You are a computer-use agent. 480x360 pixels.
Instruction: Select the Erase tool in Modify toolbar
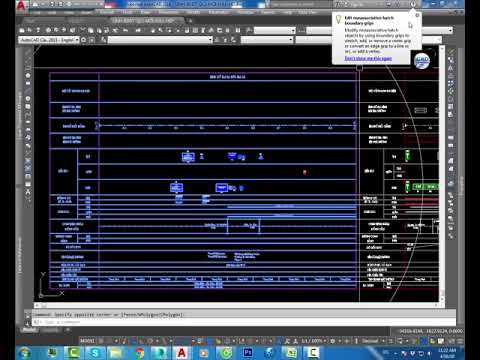[451, 52]
